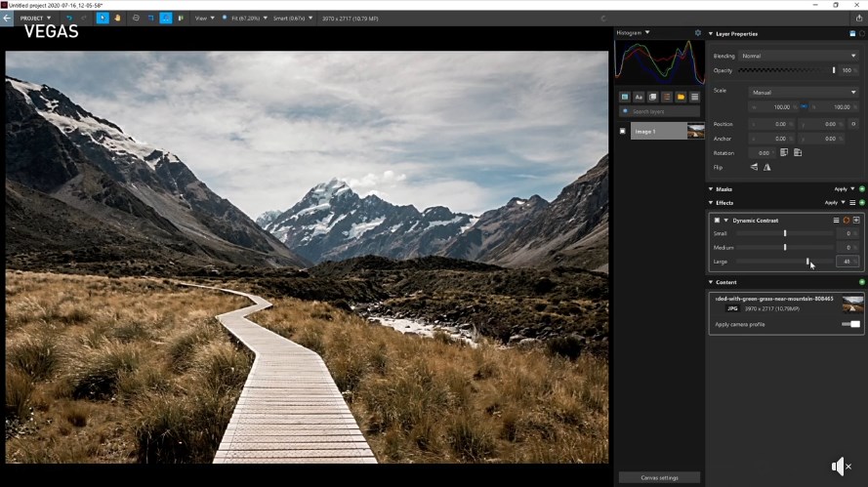The width and height of the screenshot is (868, 487).
Task: Click the printer icon in toolbar
Action: 136,19
